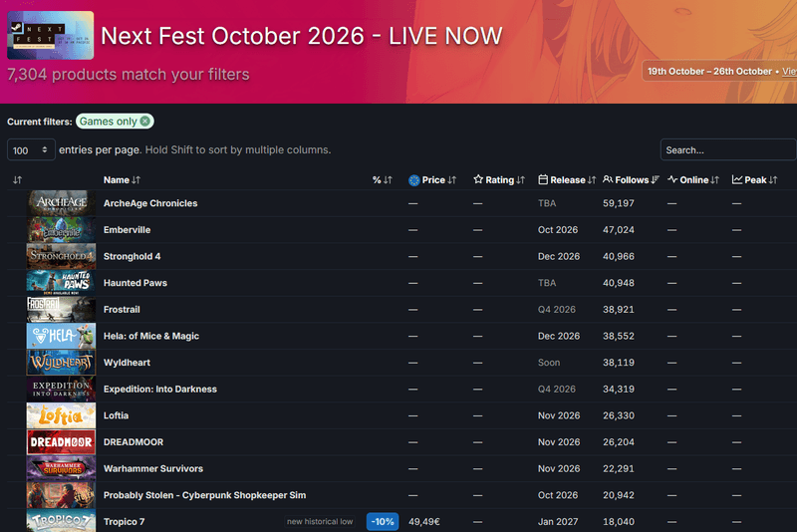Screen dimensions: 797x532
Task: Open the Tropico 7 game link
Action: click(x=124, y=521)
